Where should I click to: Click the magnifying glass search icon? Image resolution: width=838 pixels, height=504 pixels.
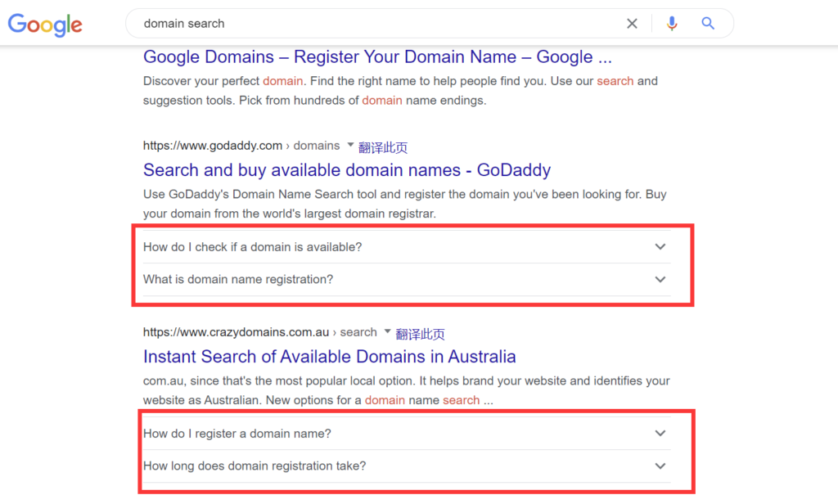(708, 24)
